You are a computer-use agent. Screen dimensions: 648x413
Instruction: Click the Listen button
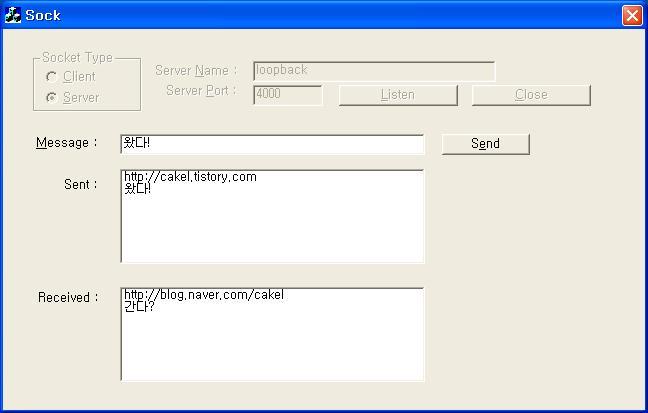pyautogui.click(x=398, y=95)
